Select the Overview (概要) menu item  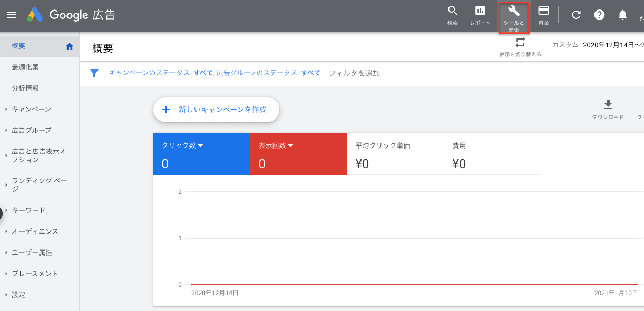point(40,46)
